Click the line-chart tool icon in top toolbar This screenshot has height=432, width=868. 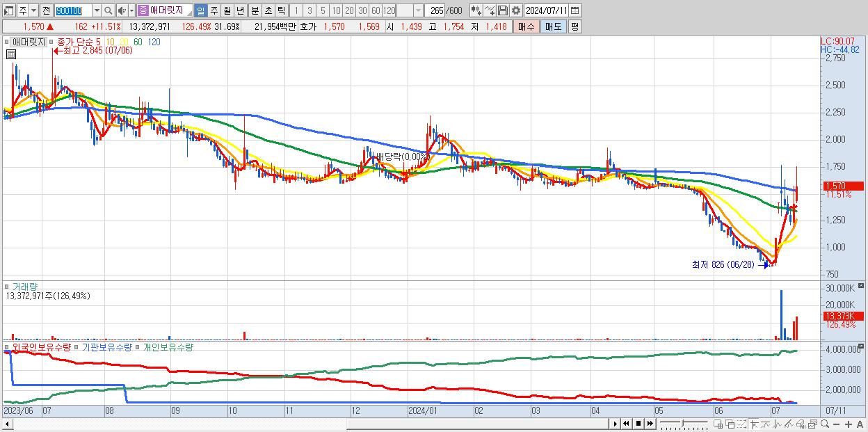click(x=490, y=11)
